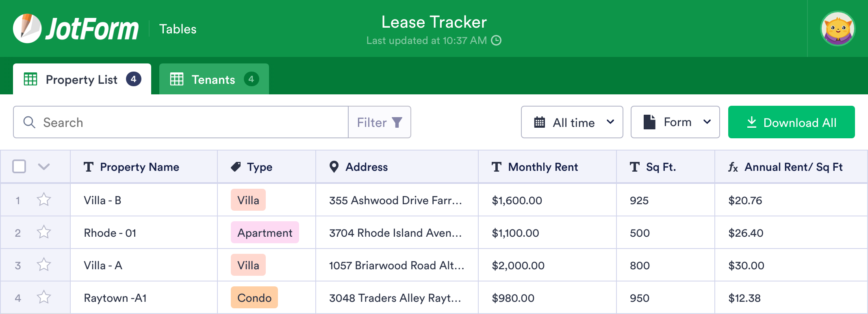Click the location pin icon on Address column
868x314 pixels.
(x=334, y=167)
